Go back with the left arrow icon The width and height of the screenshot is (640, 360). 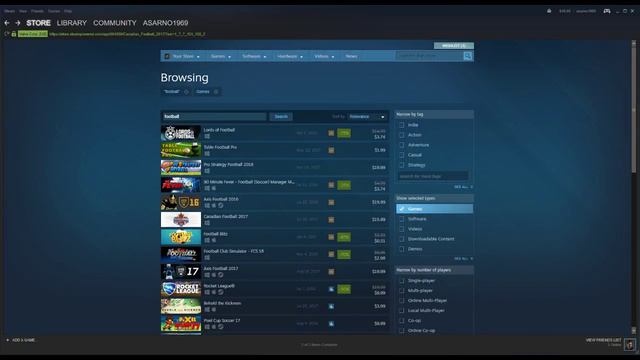(x=7, y=23)
